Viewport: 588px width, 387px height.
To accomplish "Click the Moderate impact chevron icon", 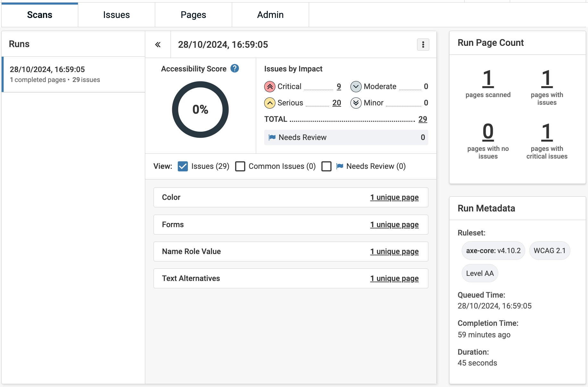I will (x=356, y=86).
